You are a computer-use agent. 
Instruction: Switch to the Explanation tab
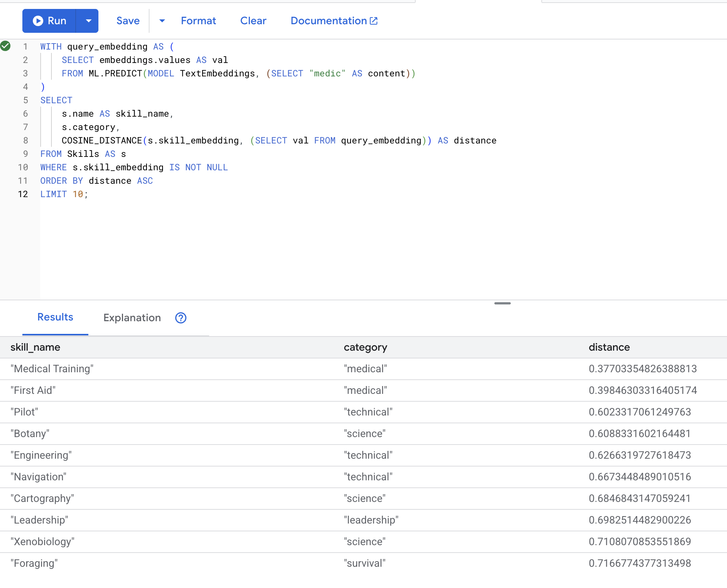[x=132, y=318]
